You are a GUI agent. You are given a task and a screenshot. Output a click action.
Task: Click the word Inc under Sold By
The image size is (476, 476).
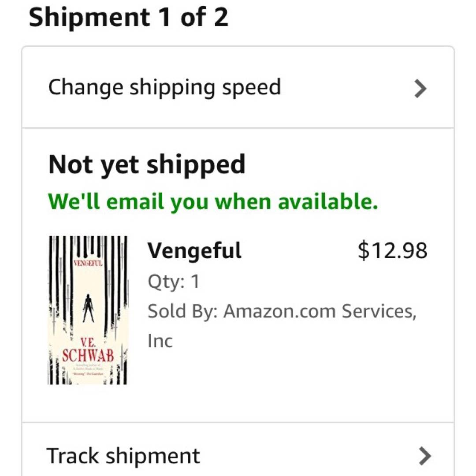point(160,342)
